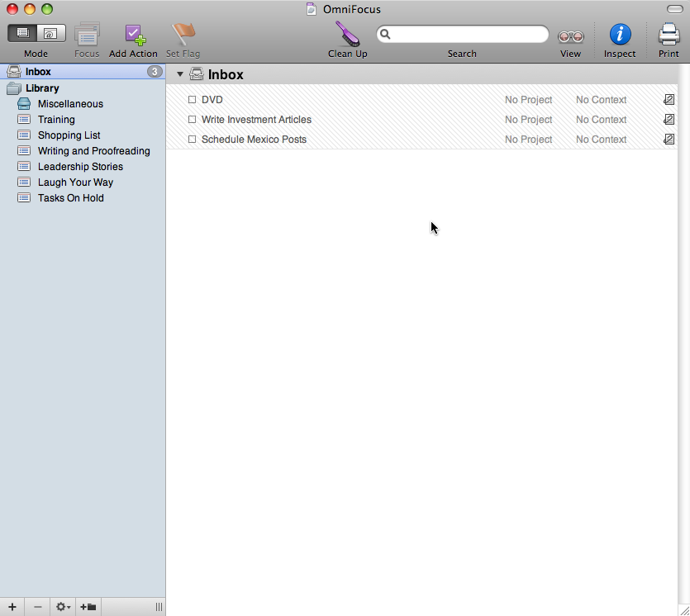Select Inbox in the sidebar
Screen dimensions: 690x616
pos(83,72)
